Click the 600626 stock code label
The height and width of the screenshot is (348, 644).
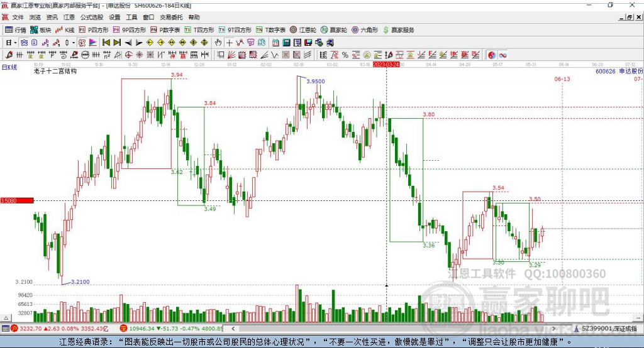point(606,72)
